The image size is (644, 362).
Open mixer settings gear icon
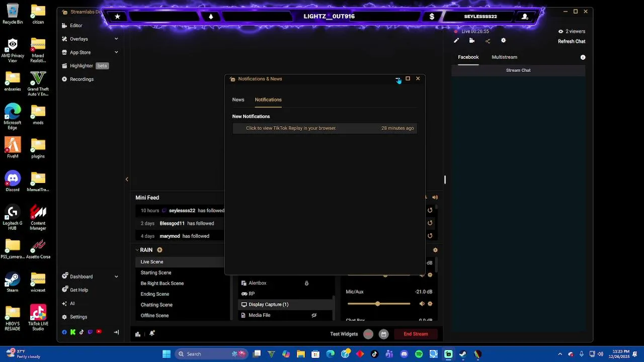pyautogui.click(x=435, y=250)
